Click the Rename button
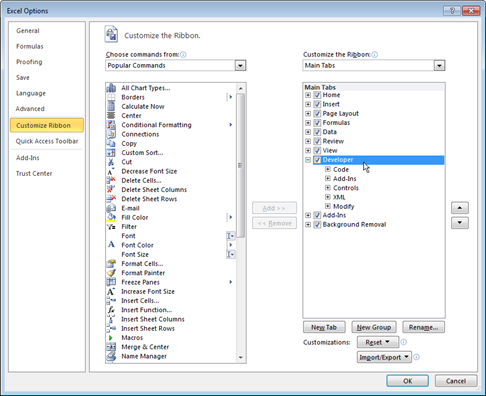The height and width of the screenshot is (396, 486). click(x=423, y=327)
